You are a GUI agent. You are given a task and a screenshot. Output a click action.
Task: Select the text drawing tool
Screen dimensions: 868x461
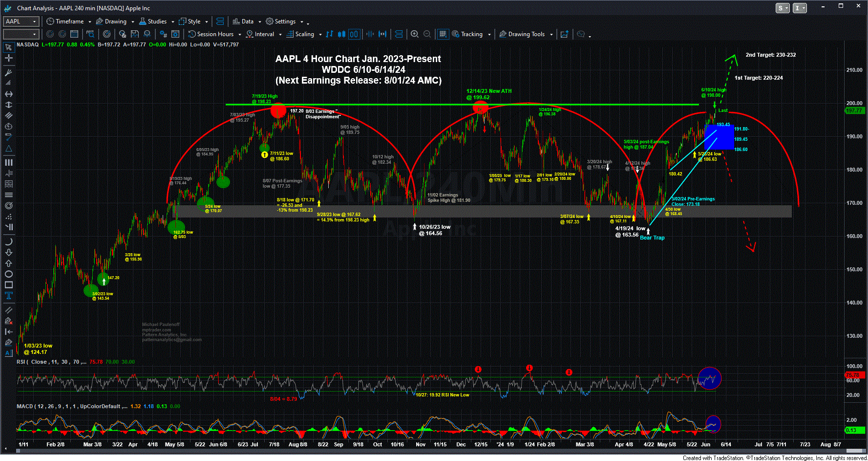(x=8, y=295)
